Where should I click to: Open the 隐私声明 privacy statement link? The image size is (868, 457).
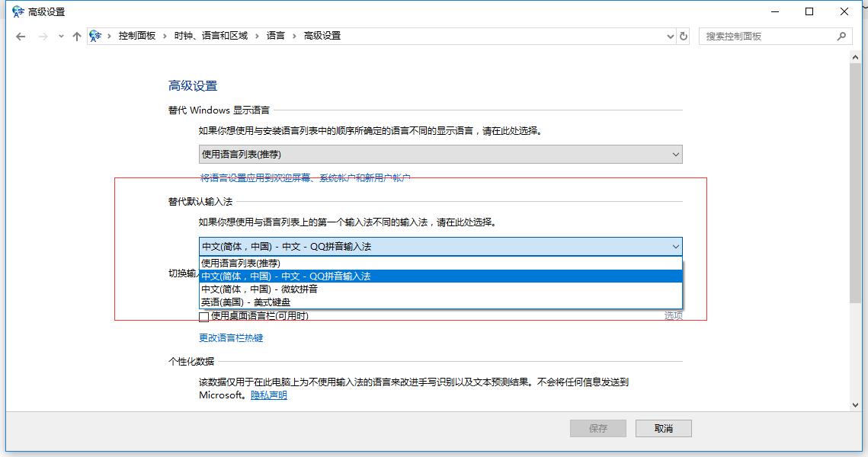(x=271, y=395)
